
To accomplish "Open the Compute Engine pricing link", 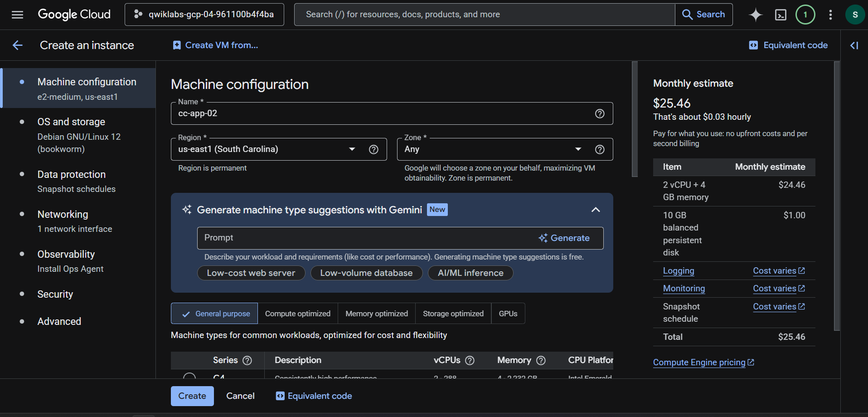I will tap(704, 363).
